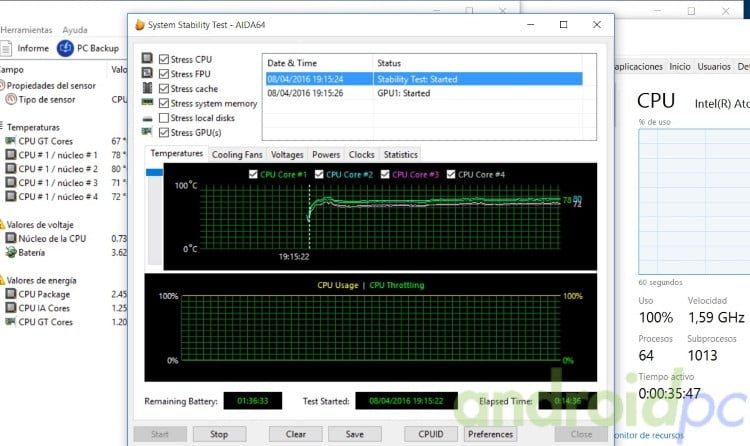The height and width of the screenshot is (446, 750).
Task: Toggle CPU Core #3 graph checkbox
Action: pos(385,174)
